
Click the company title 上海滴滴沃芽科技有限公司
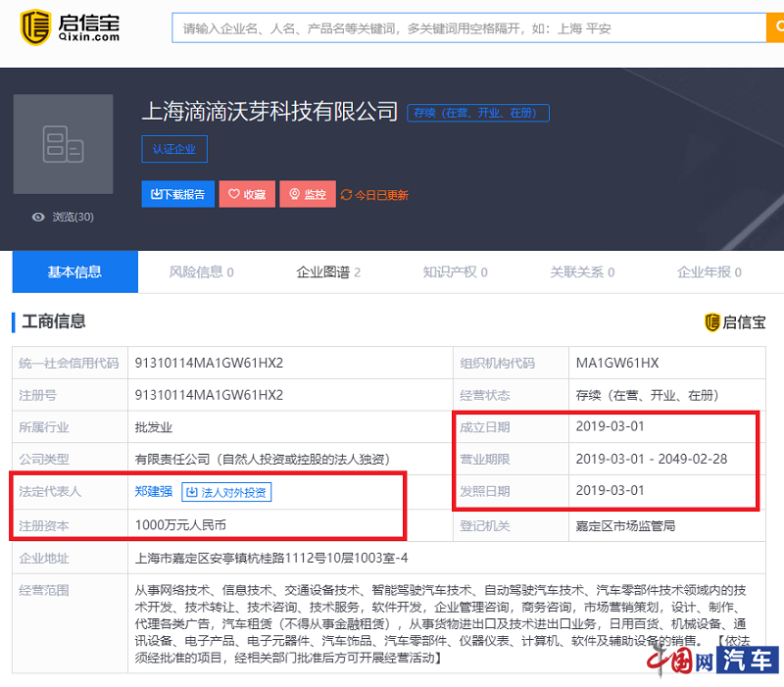point(270,111)
